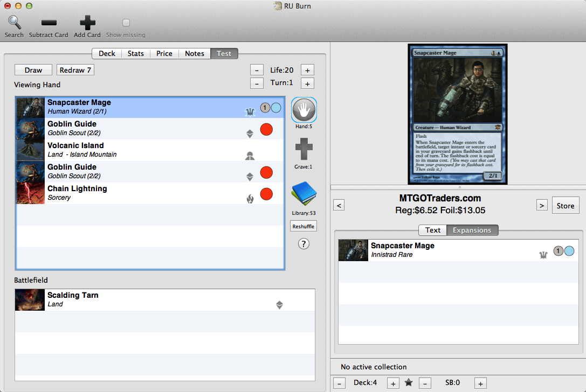Click Snapcaster Mage set symbol in hand
The image size is (586, 392).
(250, 111)
